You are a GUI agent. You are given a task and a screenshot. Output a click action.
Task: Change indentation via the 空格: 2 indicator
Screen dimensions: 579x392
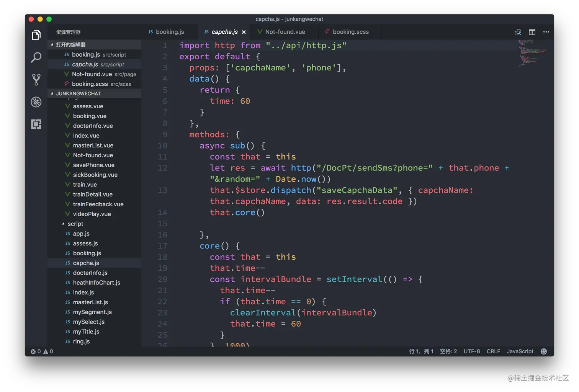click(x=448, y=351)
